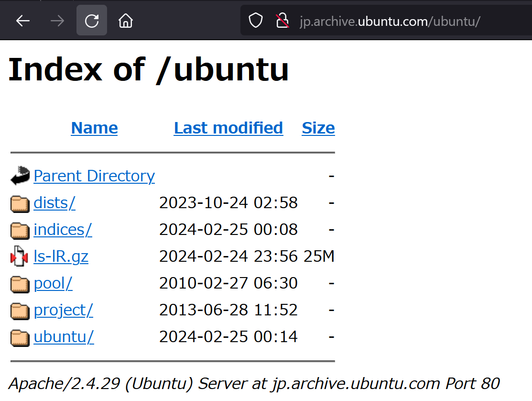
Task: Click the ls-lR.gz compressed file icon
Action: [20, 257]
